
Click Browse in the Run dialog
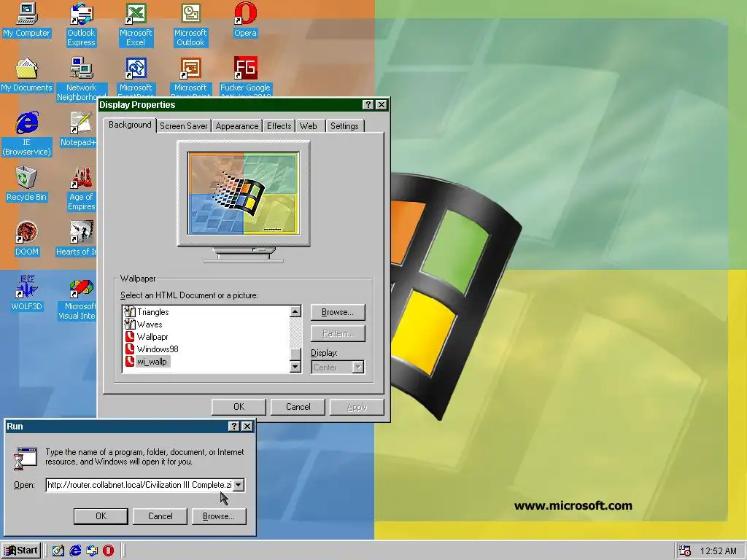coord(219,516)
